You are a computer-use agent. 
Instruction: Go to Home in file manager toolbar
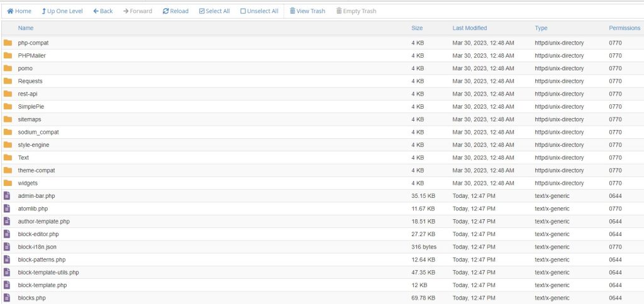[19, 11]
